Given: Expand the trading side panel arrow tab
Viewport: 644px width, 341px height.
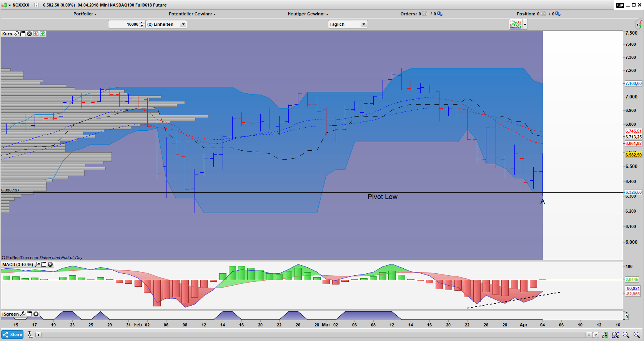Looking at the screenshot, I should [639, 25].
